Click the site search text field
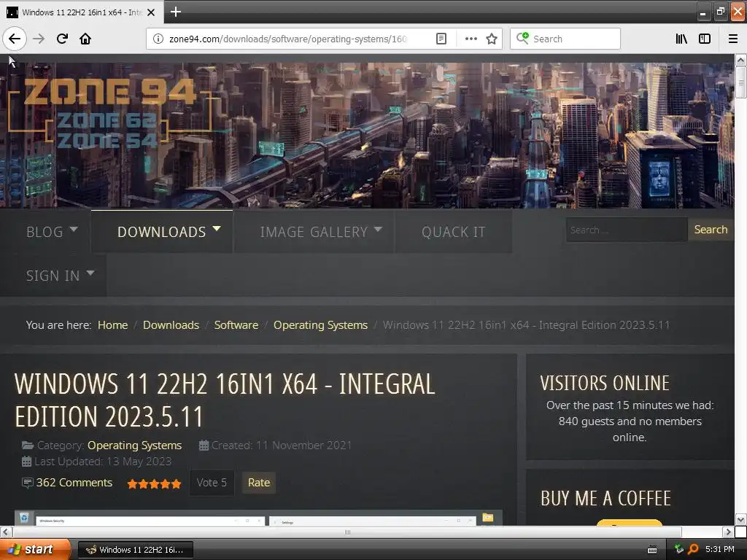Image resolution: width=747 pixels, height=560 pixels. [x=626, y=230]
